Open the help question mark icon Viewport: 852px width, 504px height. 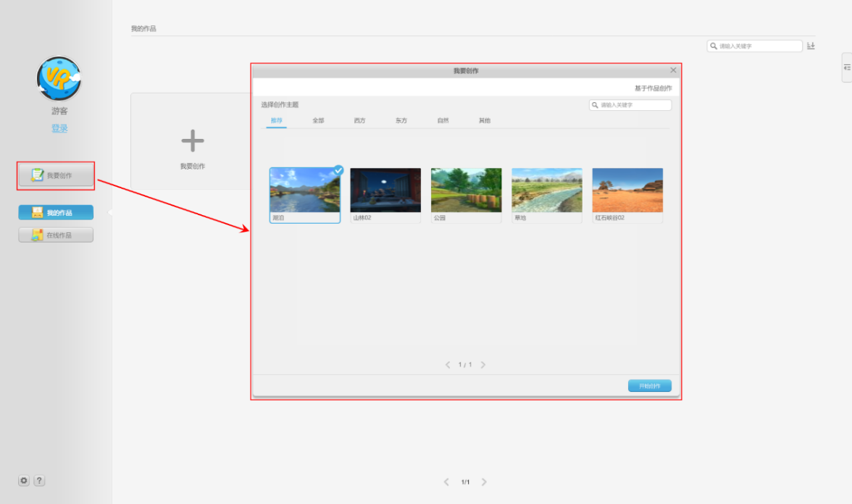[39, 481]
